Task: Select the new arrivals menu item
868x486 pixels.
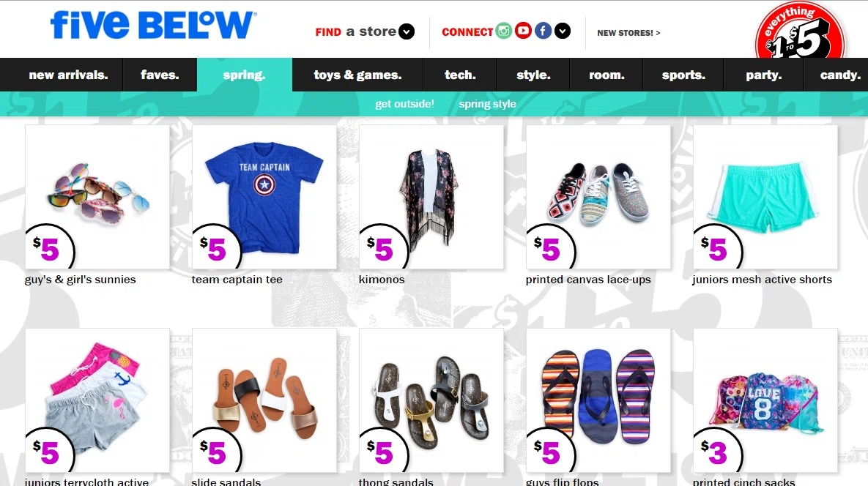Action: click(69, 75)
